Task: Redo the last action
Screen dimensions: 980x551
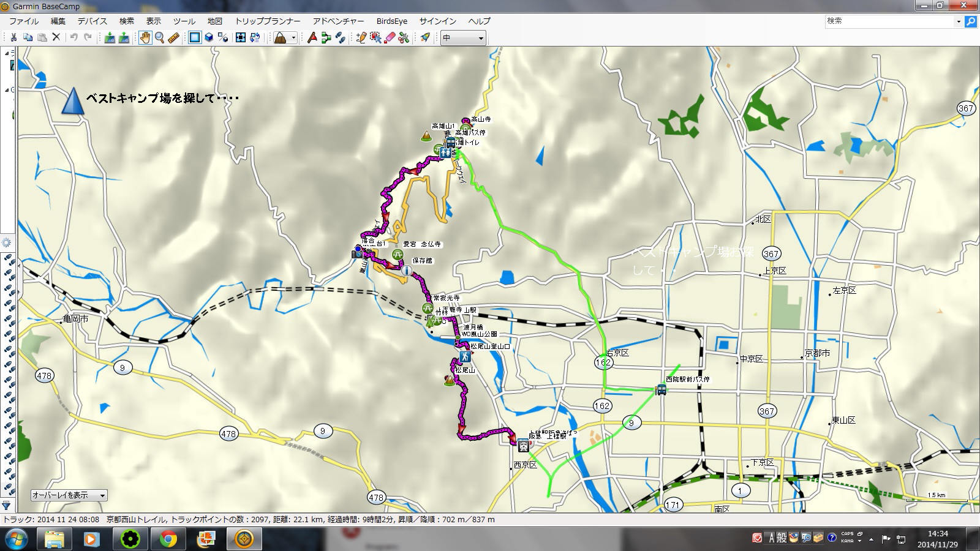Action: (88, 37)
